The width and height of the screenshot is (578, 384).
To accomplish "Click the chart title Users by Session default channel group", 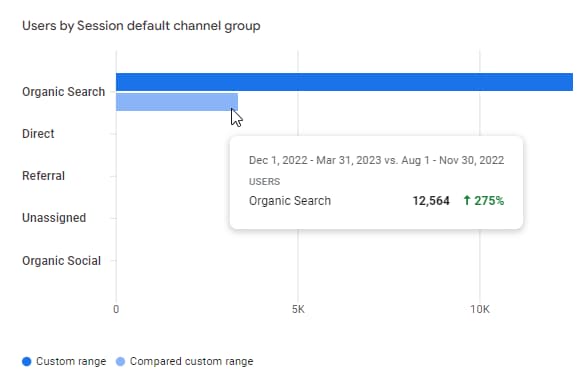I will click(x=141, y=26).
